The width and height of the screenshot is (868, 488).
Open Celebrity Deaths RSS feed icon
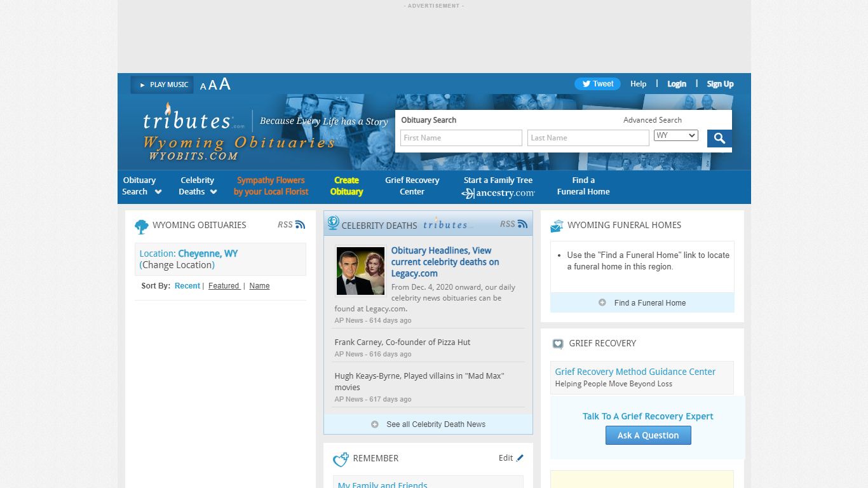coord(522,224)
